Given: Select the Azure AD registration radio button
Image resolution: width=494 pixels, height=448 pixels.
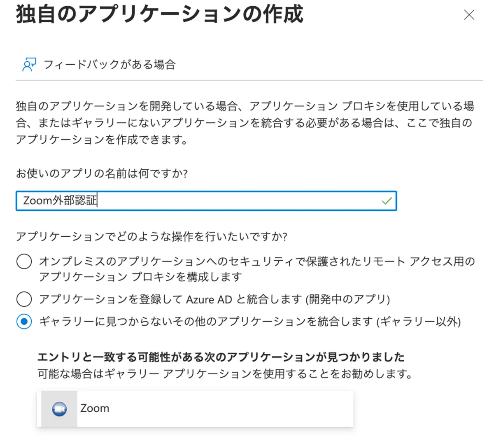Looking at the screenshot, I should (x=24, y=299).
